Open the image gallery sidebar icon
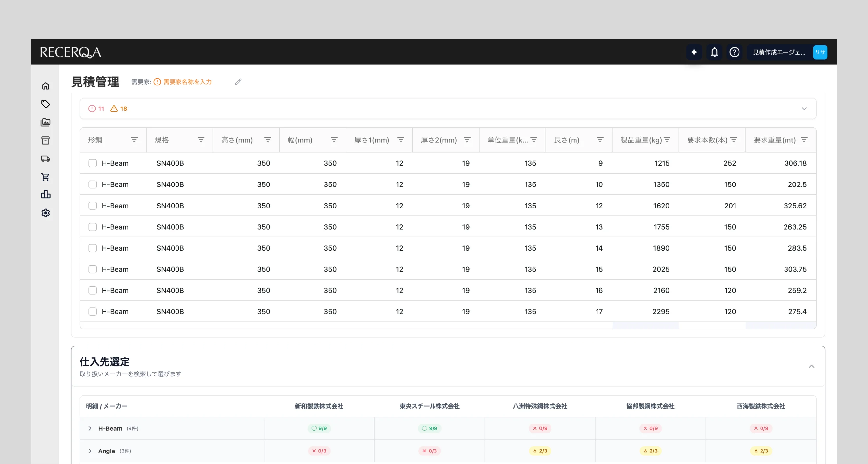 point(45,122)
